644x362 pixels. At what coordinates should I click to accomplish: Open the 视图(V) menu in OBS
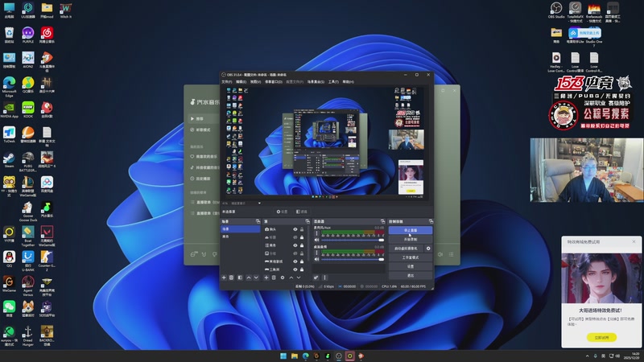coord(255,82)
